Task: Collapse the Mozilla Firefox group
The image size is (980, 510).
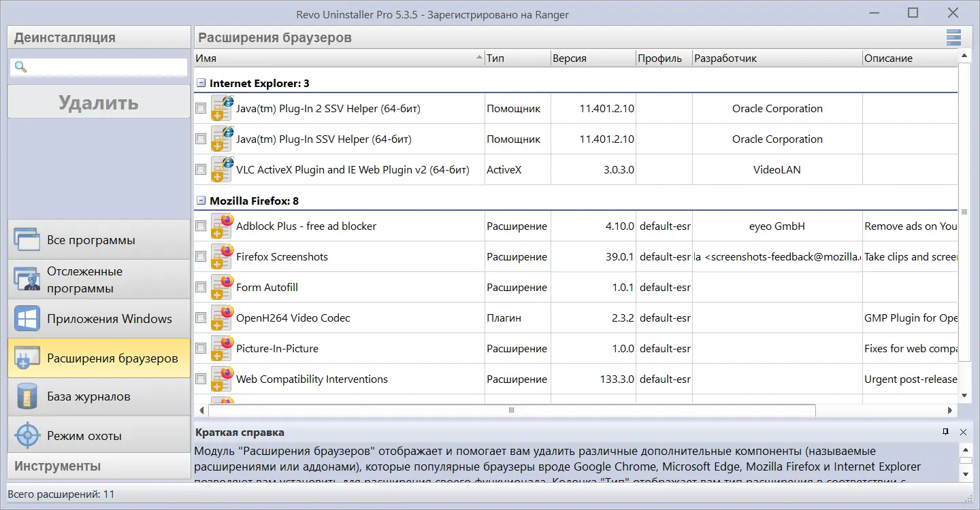Action: pyautogui.click(x=201, y=201)
